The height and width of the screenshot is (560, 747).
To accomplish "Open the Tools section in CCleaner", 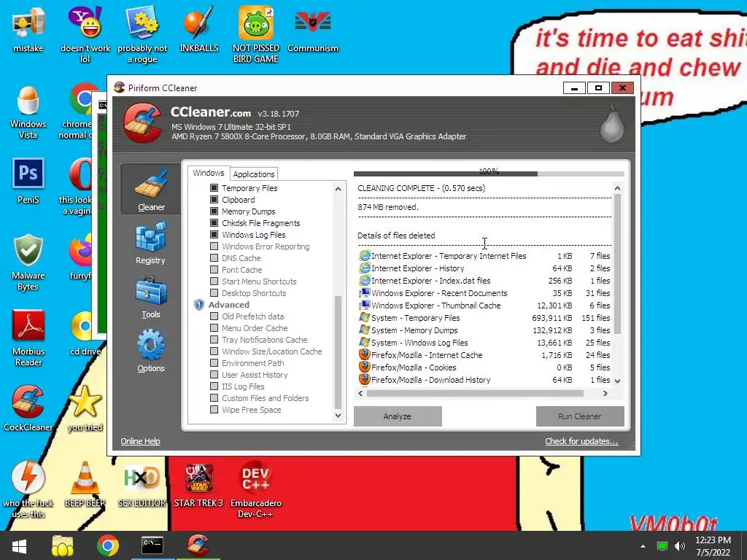I will tap(150, 297).
